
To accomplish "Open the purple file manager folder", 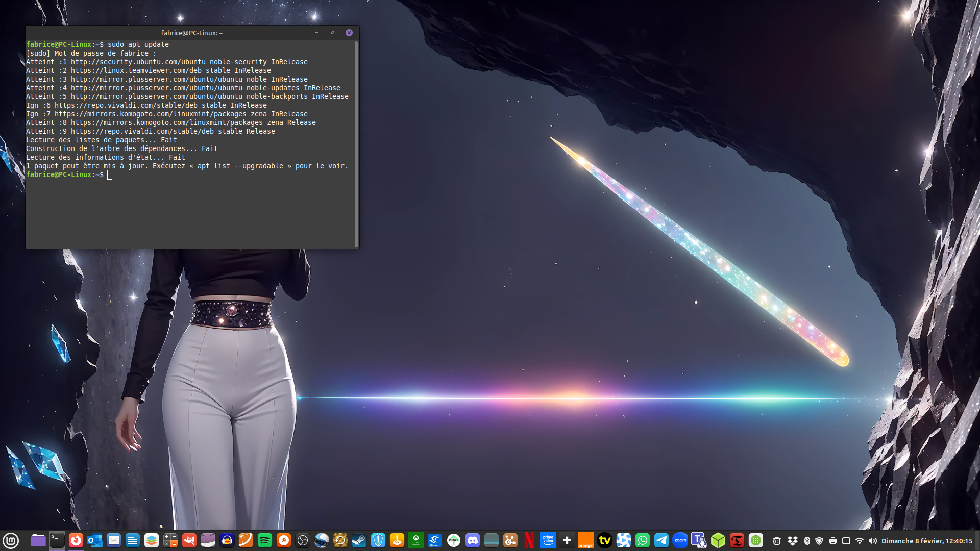I will tap(38, 540).
